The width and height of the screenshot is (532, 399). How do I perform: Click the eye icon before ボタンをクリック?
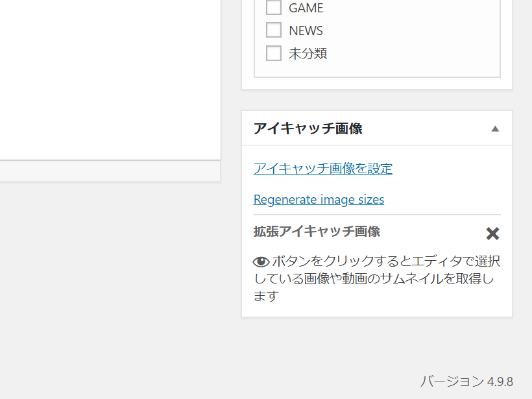261,261
